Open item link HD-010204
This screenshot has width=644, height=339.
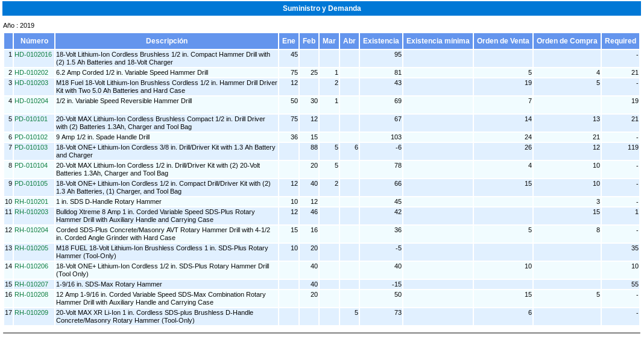[x=31, y=101]
